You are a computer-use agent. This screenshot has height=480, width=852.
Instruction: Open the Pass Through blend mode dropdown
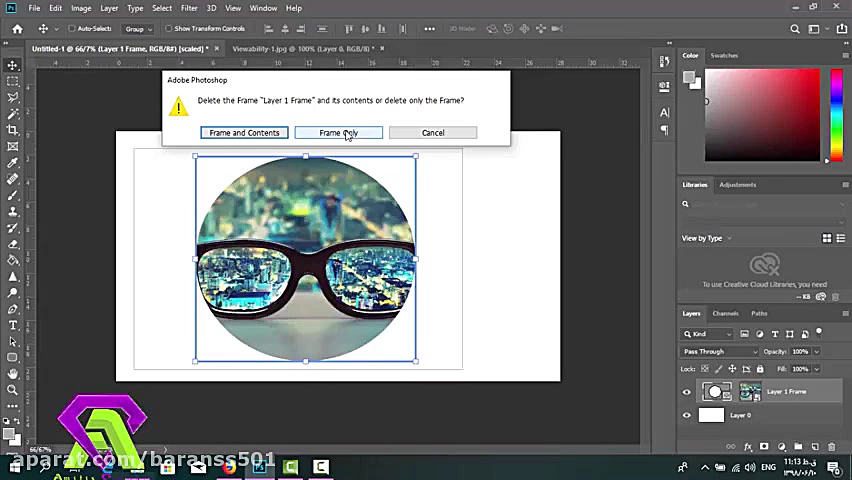click(x=719, y=352)
